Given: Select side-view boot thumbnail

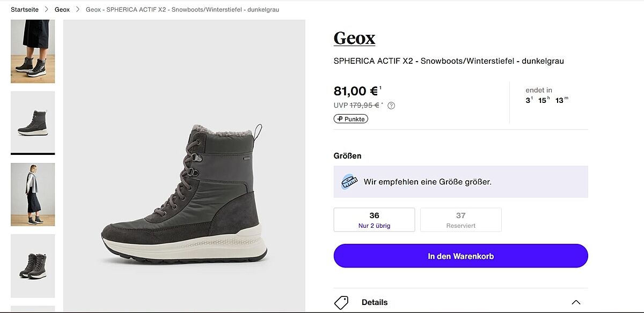Looking at the screenshot, I should (33, 122).
